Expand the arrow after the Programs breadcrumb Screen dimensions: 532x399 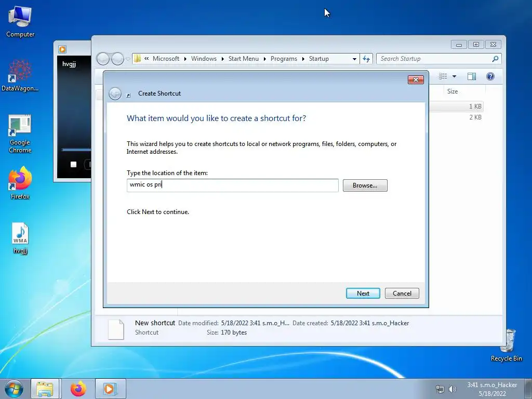(303, 59)
